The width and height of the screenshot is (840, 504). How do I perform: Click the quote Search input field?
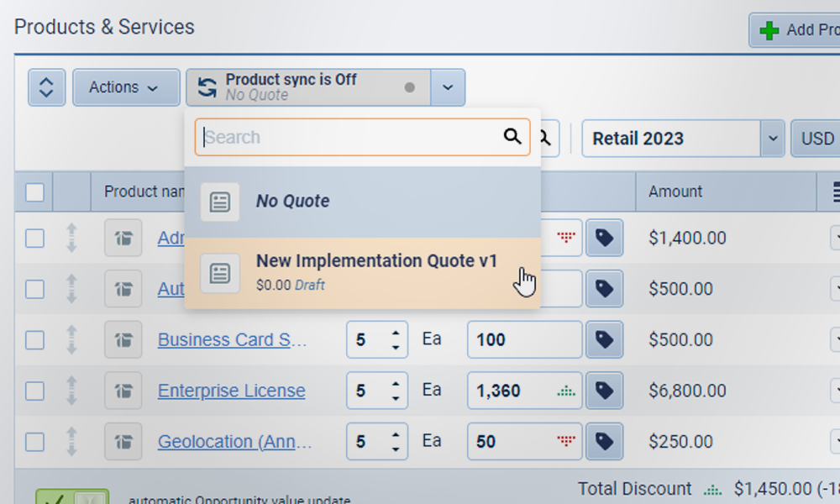[x=349, y=137]
